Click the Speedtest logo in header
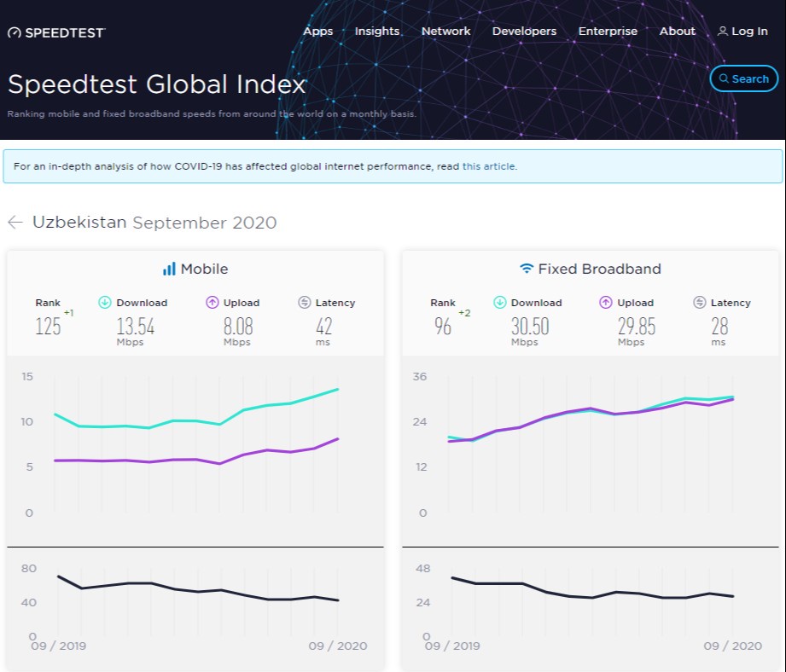This screenshot has width=786, height=672. 56,32
